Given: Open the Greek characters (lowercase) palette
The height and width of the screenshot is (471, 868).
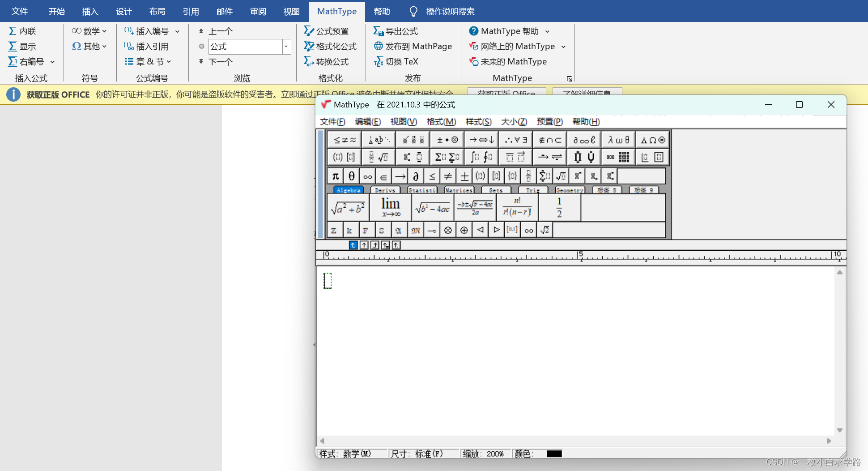Looking at the screenshot, I should 618,139.
